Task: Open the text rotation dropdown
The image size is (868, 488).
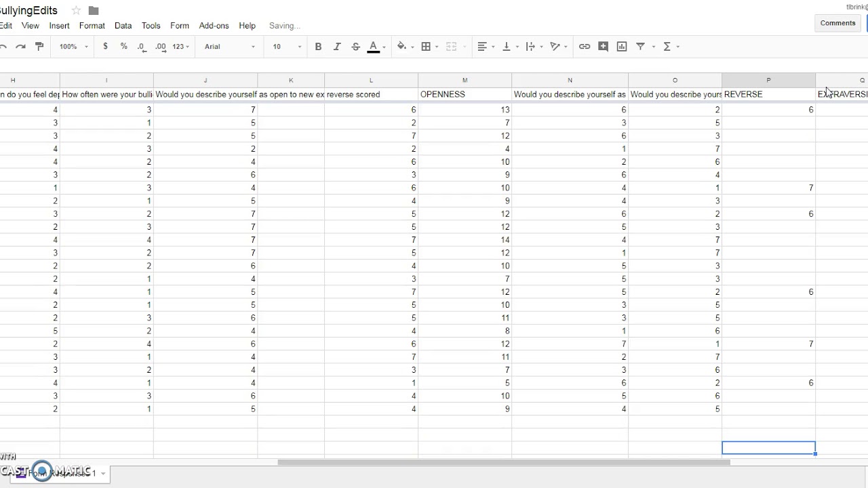Action: click(x=559, y=47)
